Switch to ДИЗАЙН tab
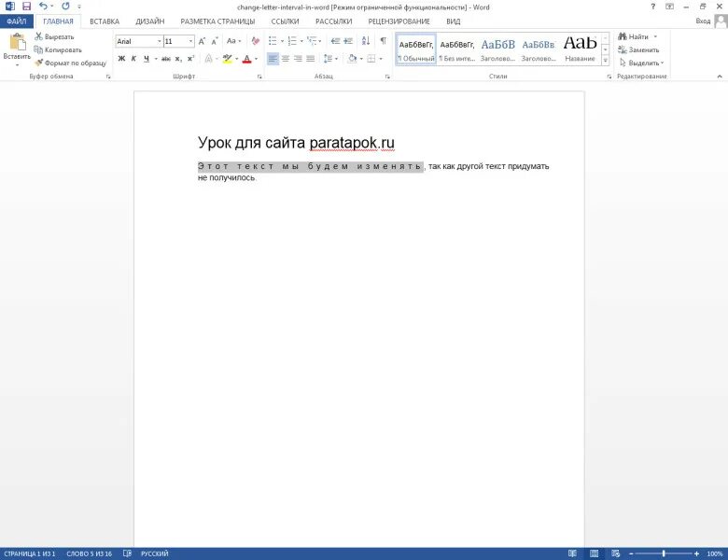This screenshot has width=728, height=560. 150,21
